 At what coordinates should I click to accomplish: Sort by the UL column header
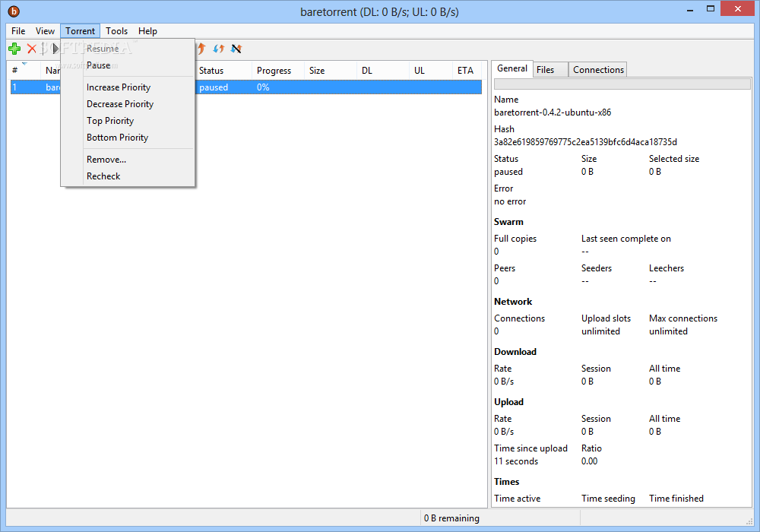(x=430, y=70)
